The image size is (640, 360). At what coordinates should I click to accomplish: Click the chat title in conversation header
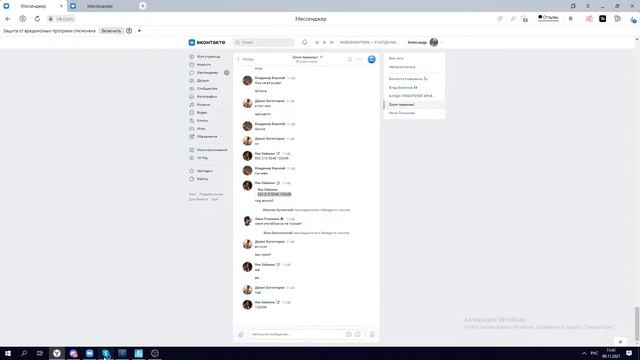pos(305,58)
